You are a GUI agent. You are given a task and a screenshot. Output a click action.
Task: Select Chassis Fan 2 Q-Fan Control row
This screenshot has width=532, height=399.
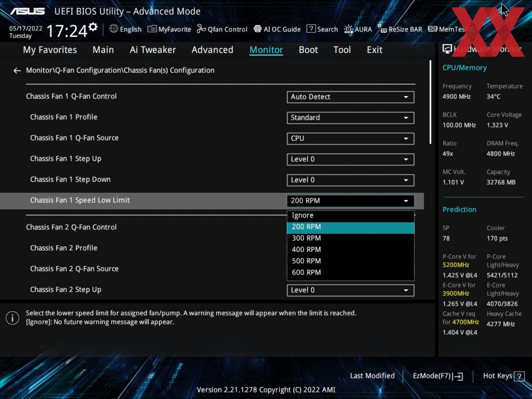coord(71,227)
